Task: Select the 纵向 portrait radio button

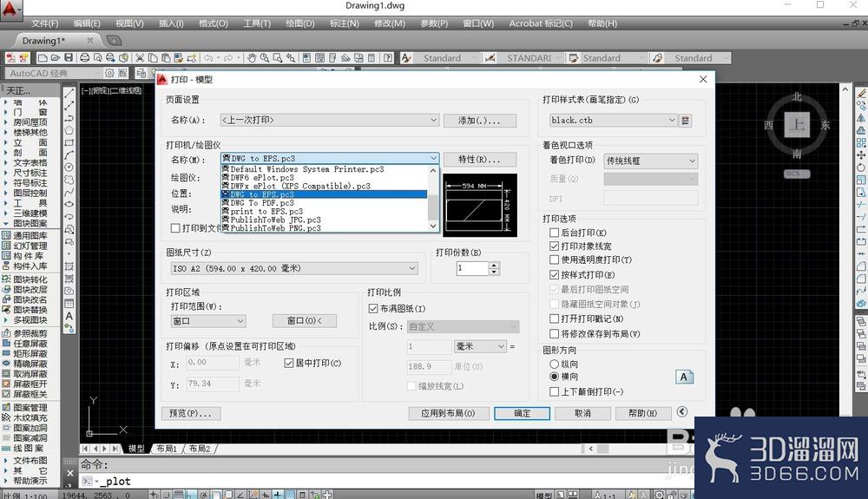Action: [x=554, y=364]
